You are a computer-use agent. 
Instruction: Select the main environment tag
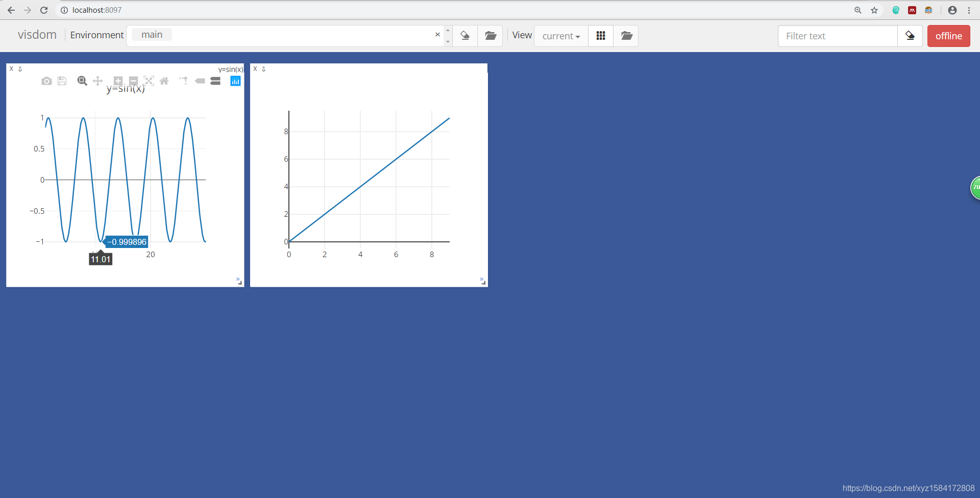(152, 35)
